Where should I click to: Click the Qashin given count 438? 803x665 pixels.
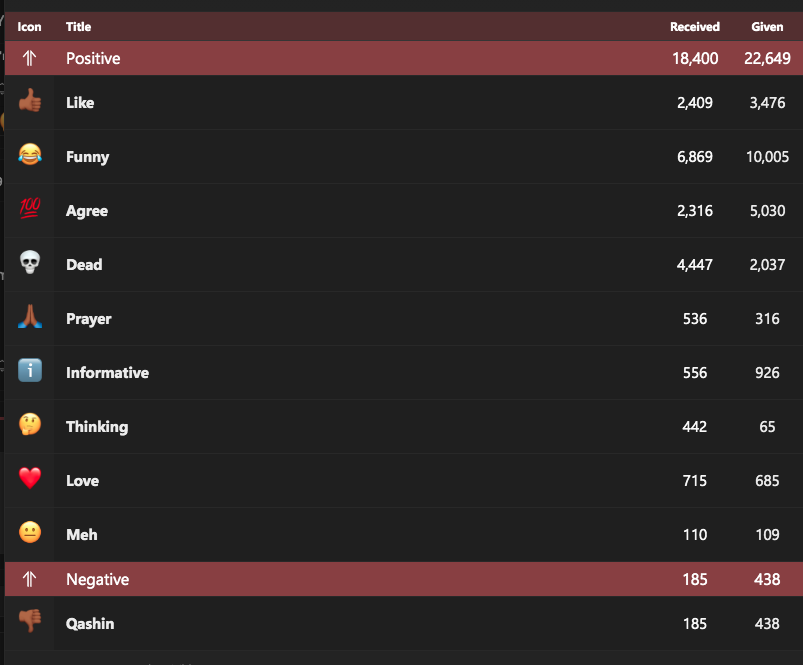point(767,624)
